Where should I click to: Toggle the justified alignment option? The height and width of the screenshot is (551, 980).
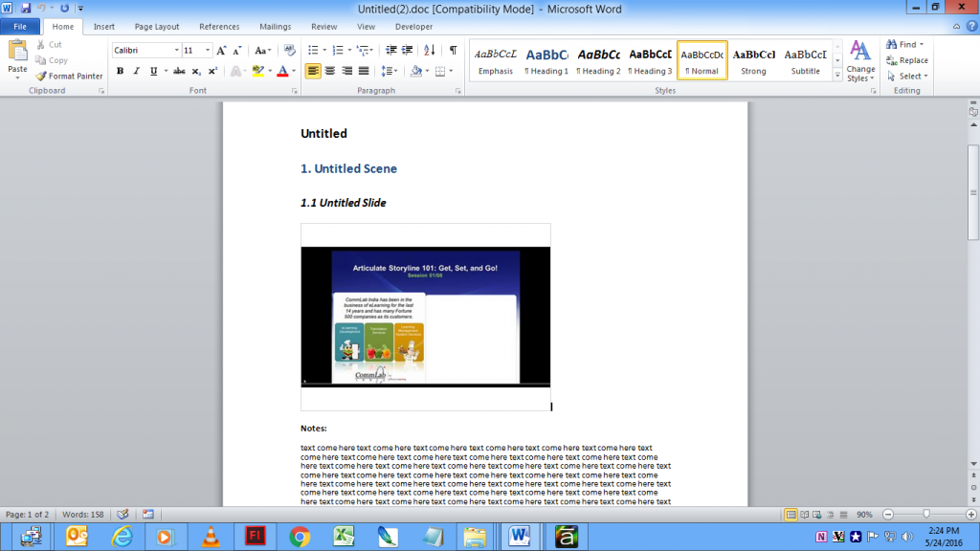point(364,71)
